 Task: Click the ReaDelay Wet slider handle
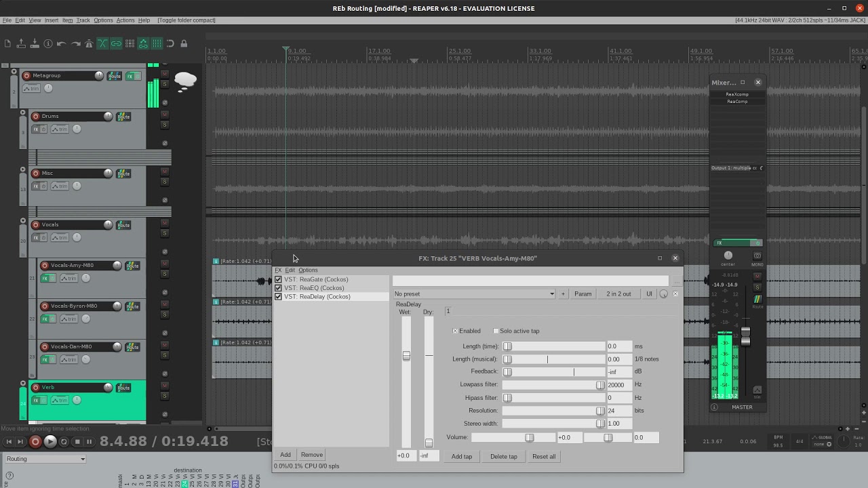pyautogui.click(x=406, y=356)
